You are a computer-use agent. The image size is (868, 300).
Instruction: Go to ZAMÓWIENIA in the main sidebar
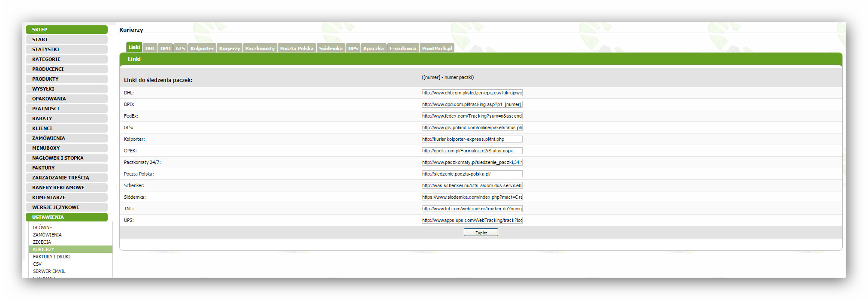coord(67,138)
